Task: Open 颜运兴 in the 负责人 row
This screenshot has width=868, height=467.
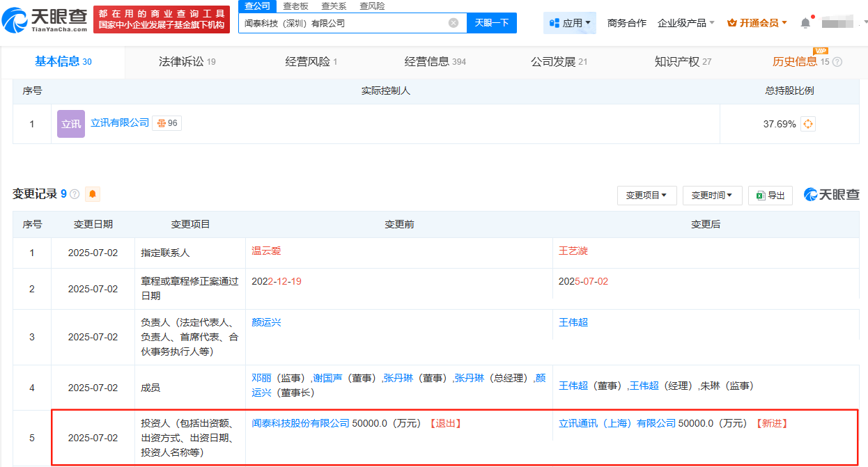Action: 266,322
